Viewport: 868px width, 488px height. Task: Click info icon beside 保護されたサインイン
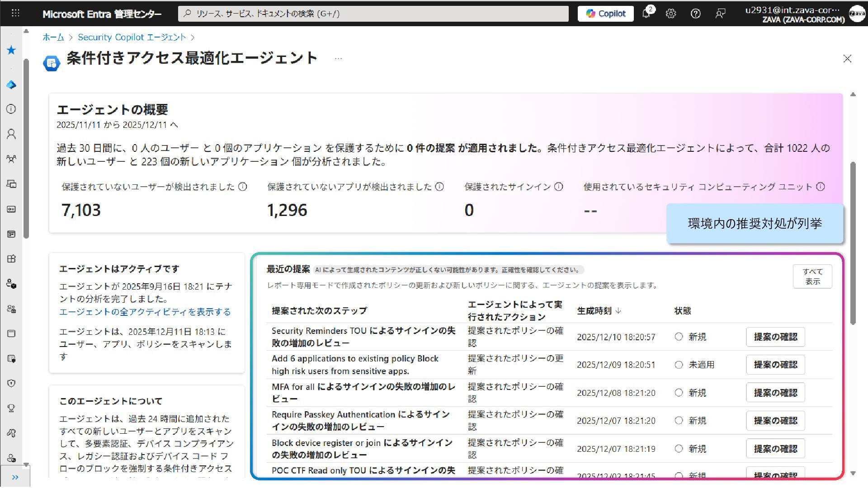tap(559, 187)
